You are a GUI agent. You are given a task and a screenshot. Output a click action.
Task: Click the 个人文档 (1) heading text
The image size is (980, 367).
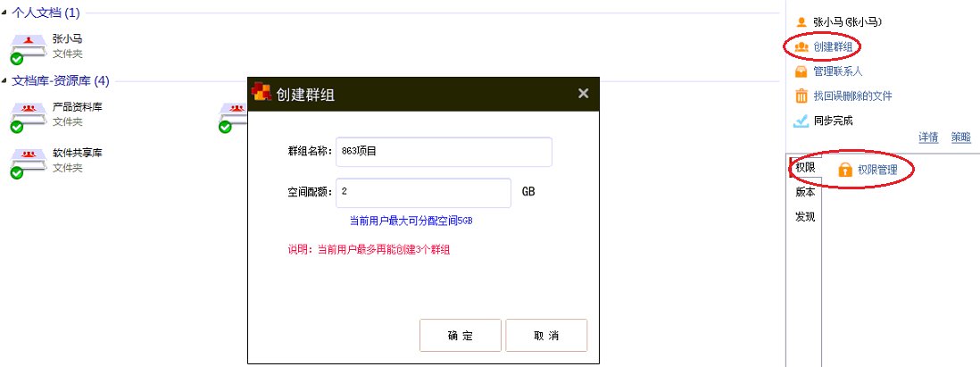click(x=46, y=13)
